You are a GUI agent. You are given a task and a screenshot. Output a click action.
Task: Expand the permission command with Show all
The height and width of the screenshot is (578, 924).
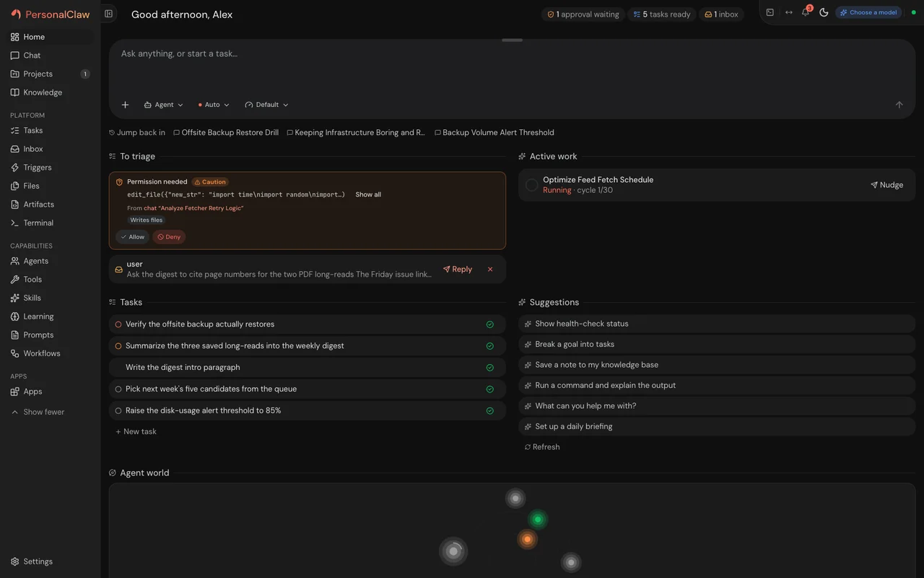(368, 194)
